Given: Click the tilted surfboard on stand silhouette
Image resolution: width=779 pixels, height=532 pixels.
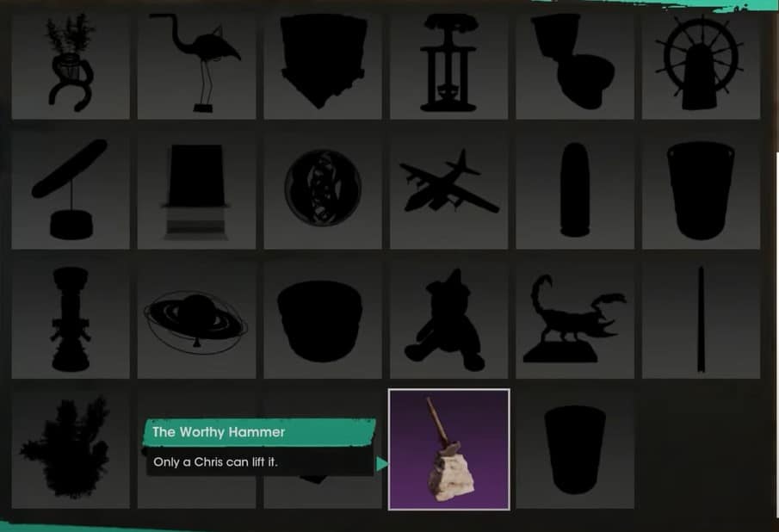Looking at the screenshot, I should click(71, 190).
